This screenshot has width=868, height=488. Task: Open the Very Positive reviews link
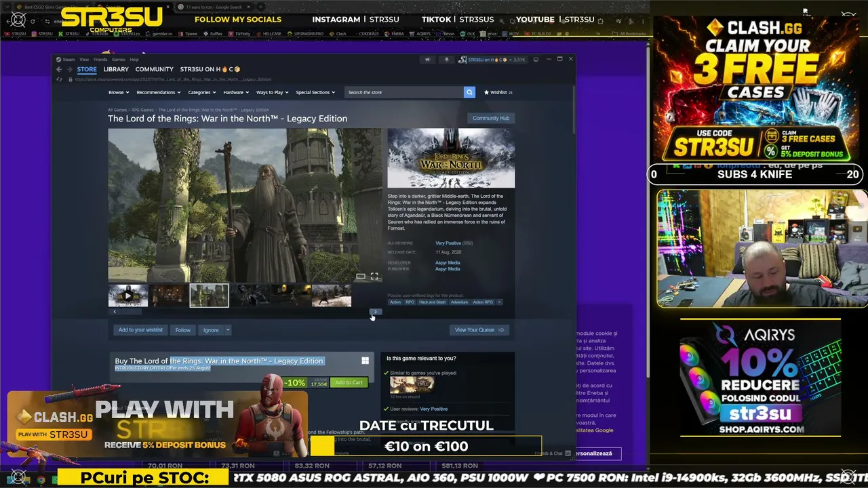448,243
